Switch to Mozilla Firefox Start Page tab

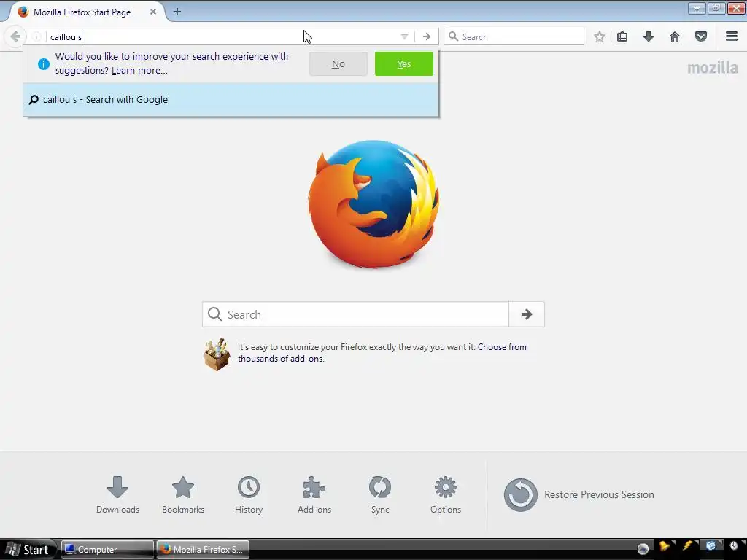[82, 12]
